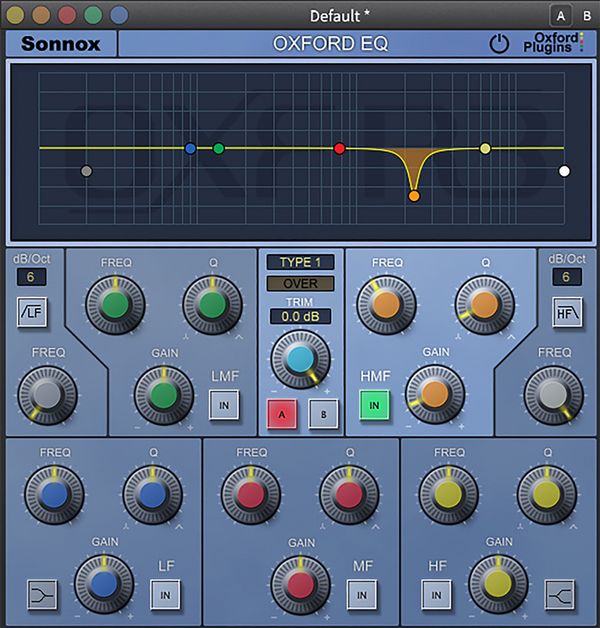Click the grey low filter FREQ knob
This screenshot has width=600, height=628.
tap(47, 395)
